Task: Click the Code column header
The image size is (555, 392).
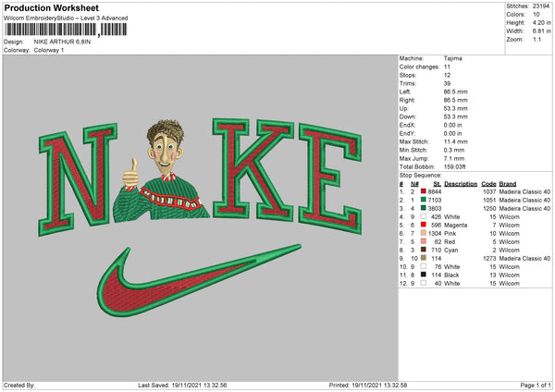Action: [488, 184]
